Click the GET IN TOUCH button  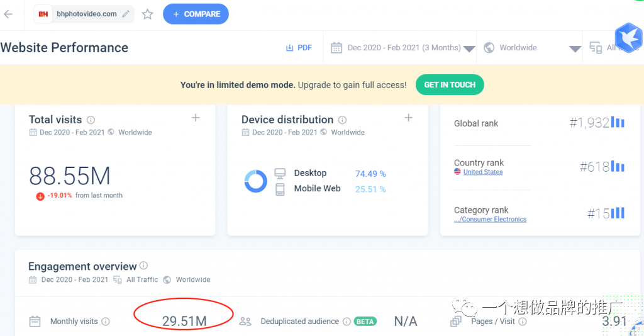450,84
